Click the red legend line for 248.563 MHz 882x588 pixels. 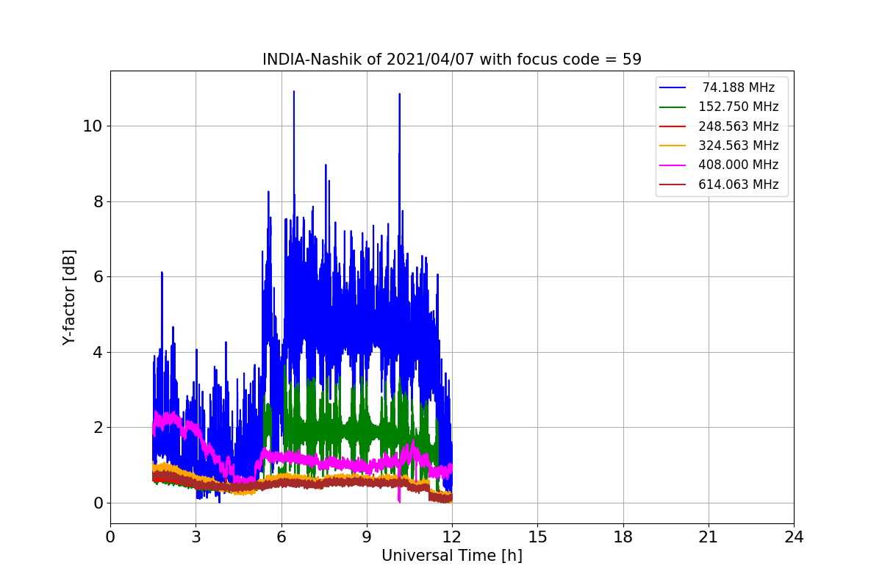[x=673, y=126]
